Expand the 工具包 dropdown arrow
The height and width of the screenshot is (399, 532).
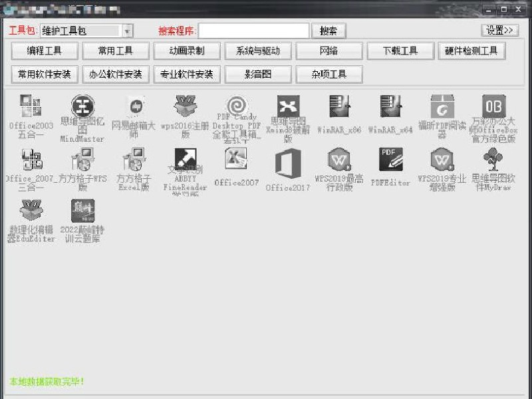127,31
